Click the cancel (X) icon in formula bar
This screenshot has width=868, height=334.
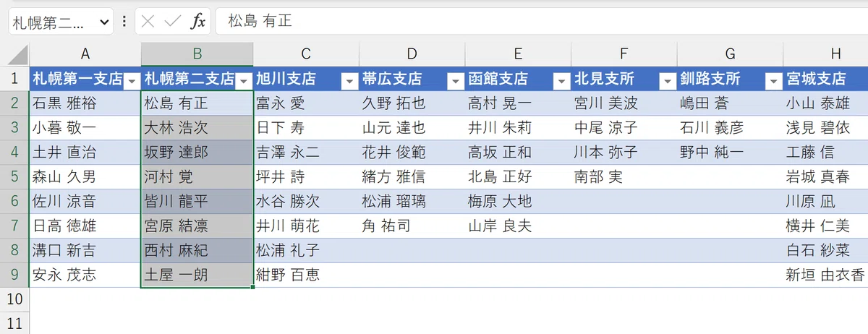tap(148, 22)
